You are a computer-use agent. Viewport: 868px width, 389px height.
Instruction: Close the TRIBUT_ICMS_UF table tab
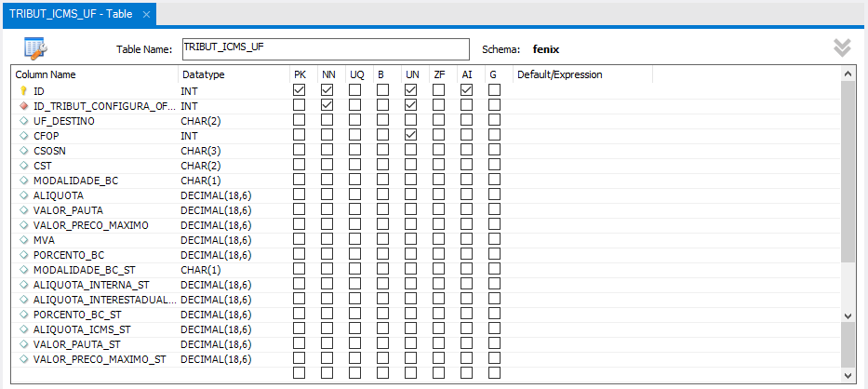click(x=146, y=14)
